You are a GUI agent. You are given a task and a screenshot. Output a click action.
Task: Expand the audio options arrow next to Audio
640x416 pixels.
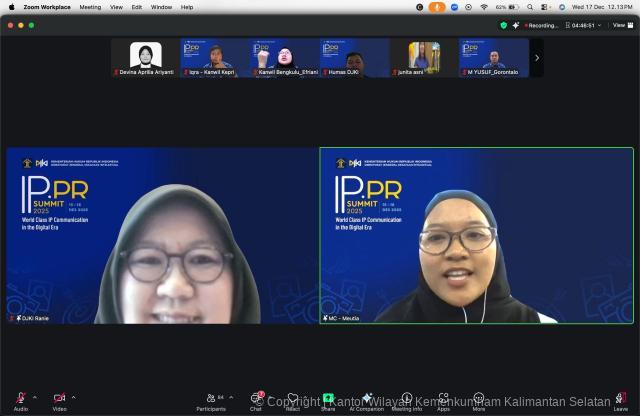36,396
